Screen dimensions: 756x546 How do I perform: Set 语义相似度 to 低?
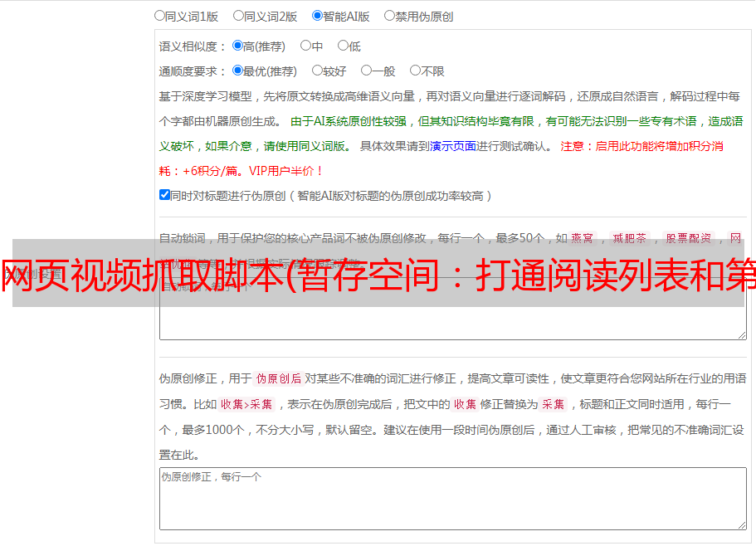pos(342,46)
